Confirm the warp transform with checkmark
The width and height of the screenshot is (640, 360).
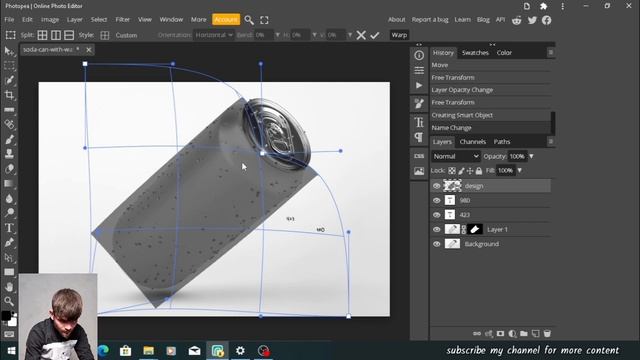coord(375,36)
